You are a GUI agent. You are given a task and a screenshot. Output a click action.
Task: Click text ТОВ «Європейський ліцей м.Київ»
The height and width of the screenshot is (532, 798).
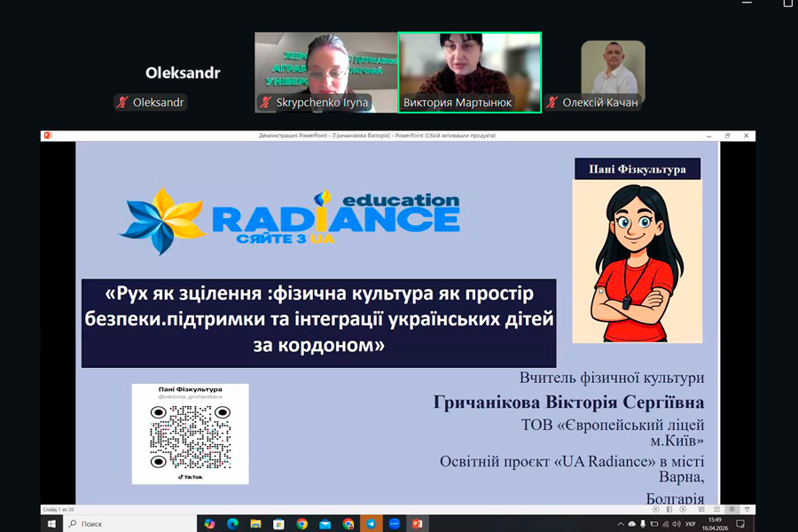[x=613, y=432]
